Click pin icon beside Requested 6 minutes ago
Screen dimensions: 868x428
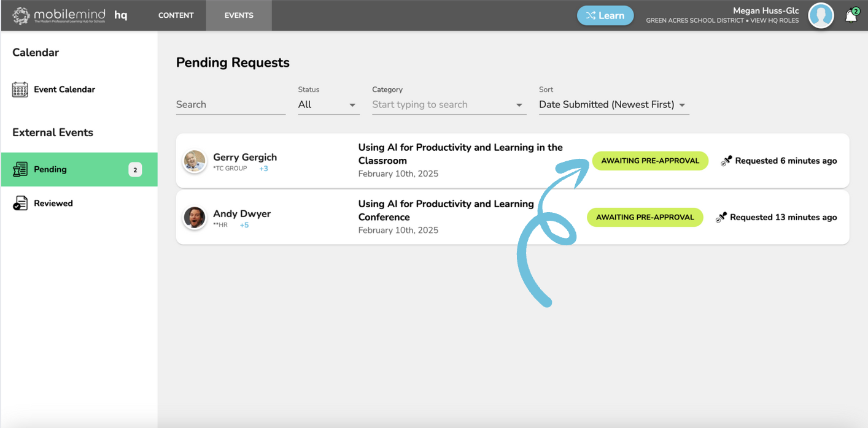(x=726, y=161)
